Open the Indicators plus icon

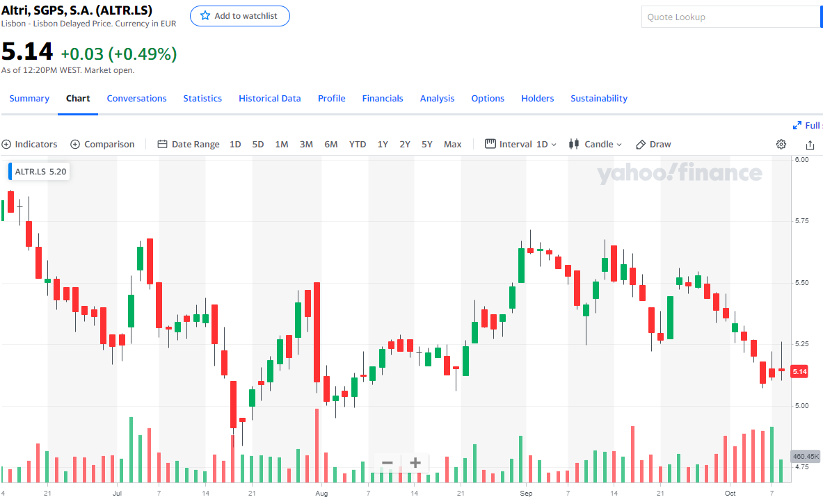[7, 145]
